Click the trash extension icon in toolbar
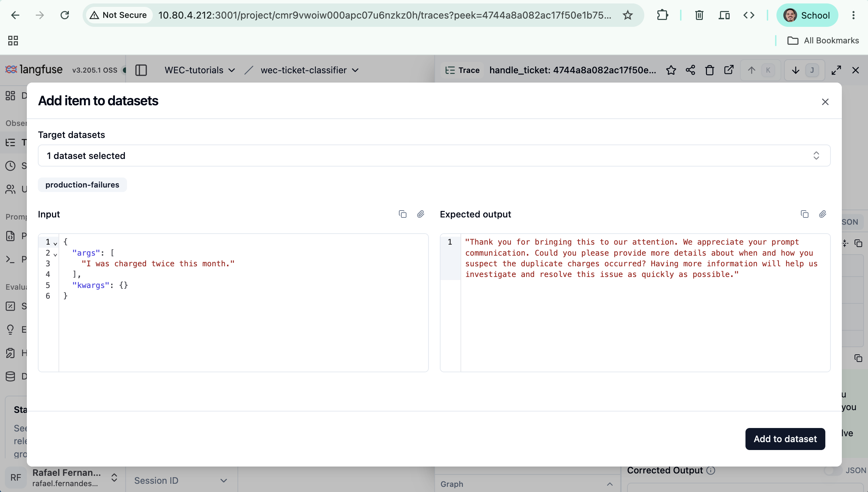 pos(699,15)
